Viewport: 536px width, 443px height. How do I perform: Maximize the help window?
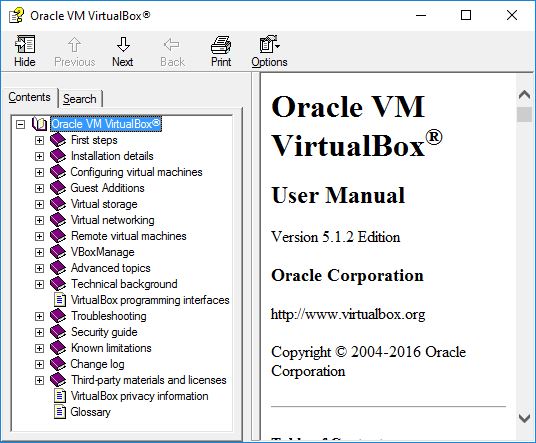point(466,15)
